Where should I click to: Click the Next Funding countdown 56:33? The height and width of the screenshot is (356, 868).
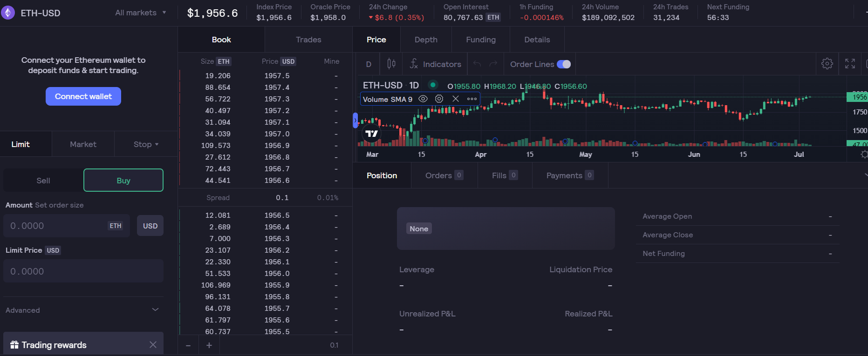coord(718,18)
